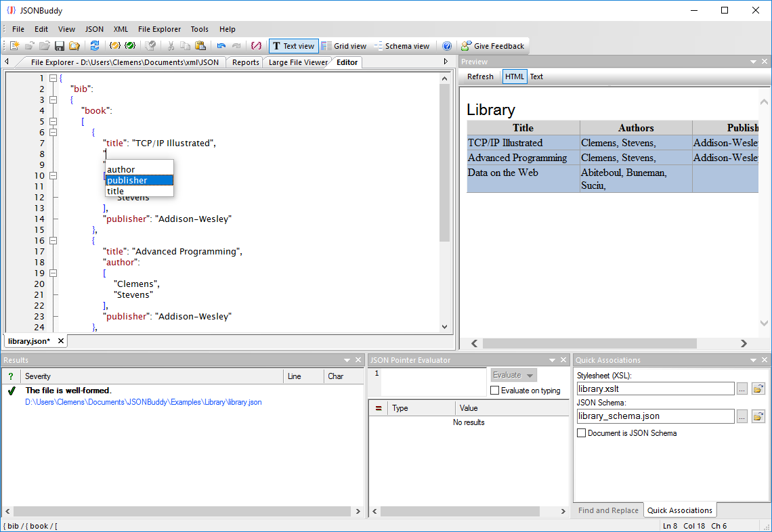Collapse the fold at line 19

tap(53, 273)
